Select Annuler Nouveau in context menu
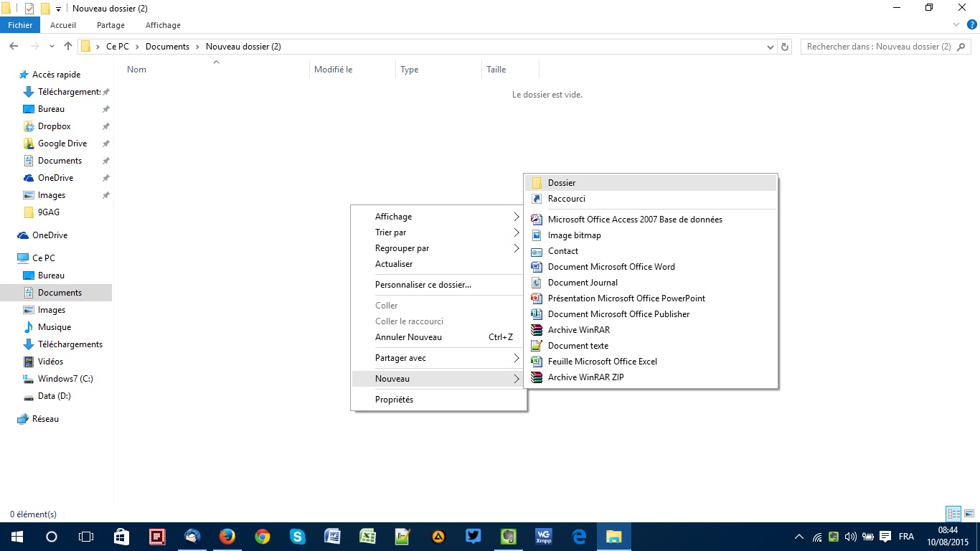This screenshot has height=551, width=980. coord(438,337)
